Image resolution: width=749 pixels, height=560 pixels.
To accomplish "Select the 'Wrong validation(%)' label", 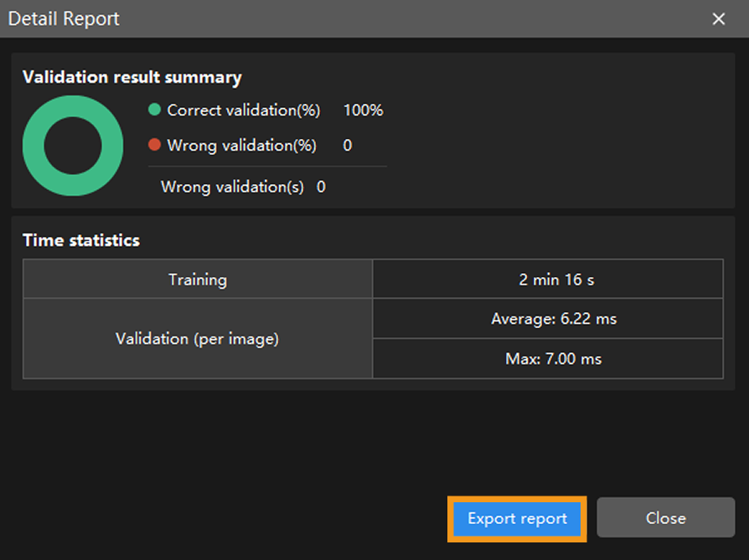I will click(x=241, y=146).
